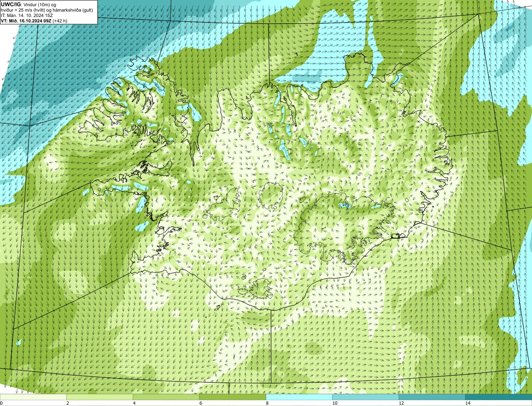Viewport: 532px width, 406px height.
Task: Click the 8–10 m/s light cyan legend segment
Action: [299, 397]
